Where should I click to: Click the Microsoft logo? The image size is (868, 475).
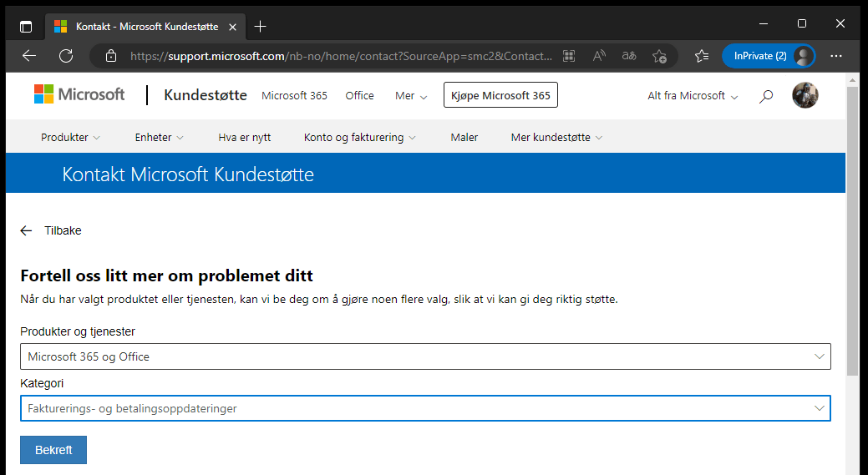(x=79, y=94)
